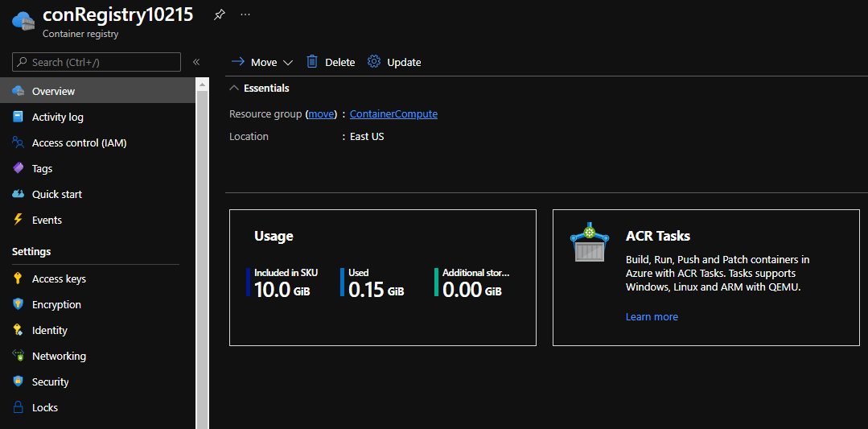This screenshot has width=868, height=429.
Task: Open Access control (IAM) page
Action: pyautogui.click(x=79, y=142)
